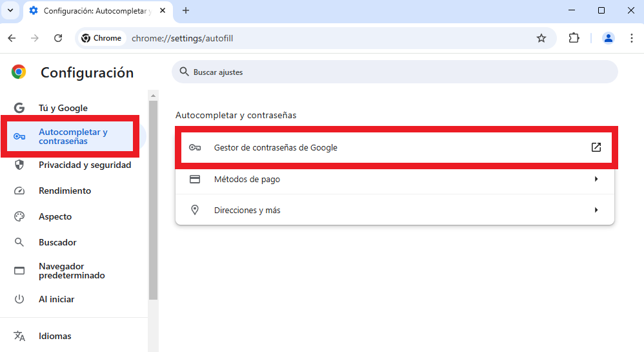Click the Chrome site info chip
Image resolution: width=644 pixels, height=352 pixels.
(101, 38)
